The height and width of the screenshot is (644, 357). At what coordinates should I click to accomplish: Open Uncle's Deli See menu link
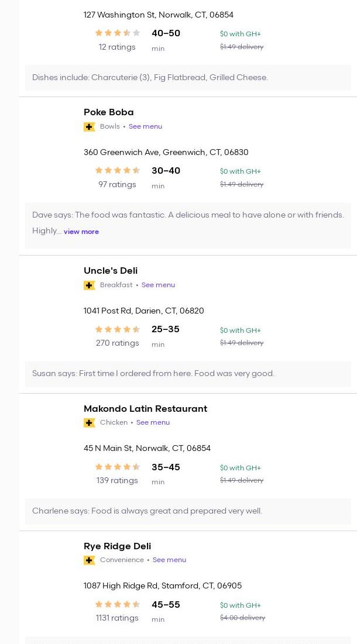coord(158,285)
